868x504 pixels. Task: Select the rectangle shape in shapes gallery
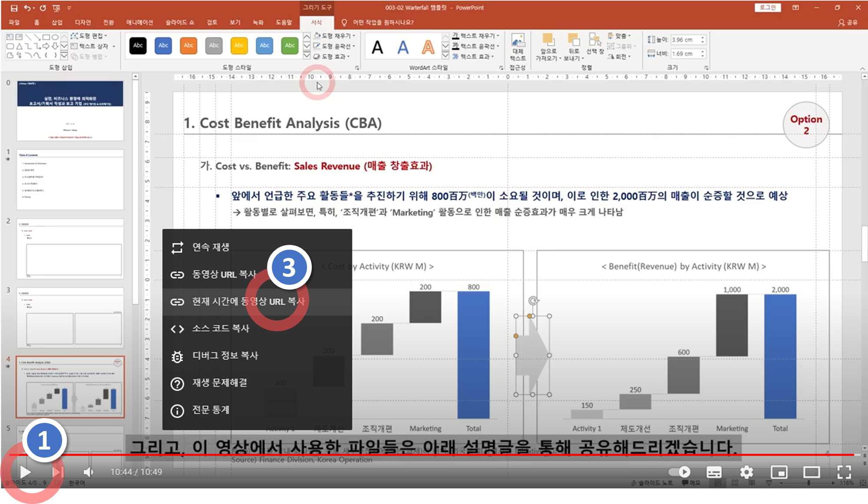click(x=46, y=37)
